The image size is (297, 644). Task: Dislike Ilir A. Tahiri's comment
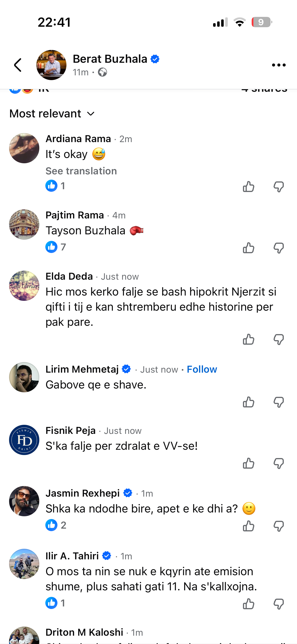click(x=279, y=604)
